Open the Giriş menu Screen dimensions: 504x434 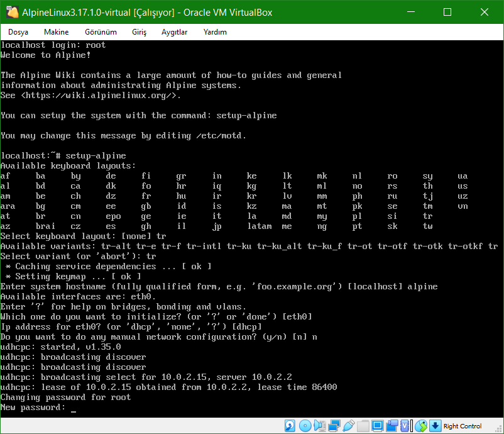(139, 32)
